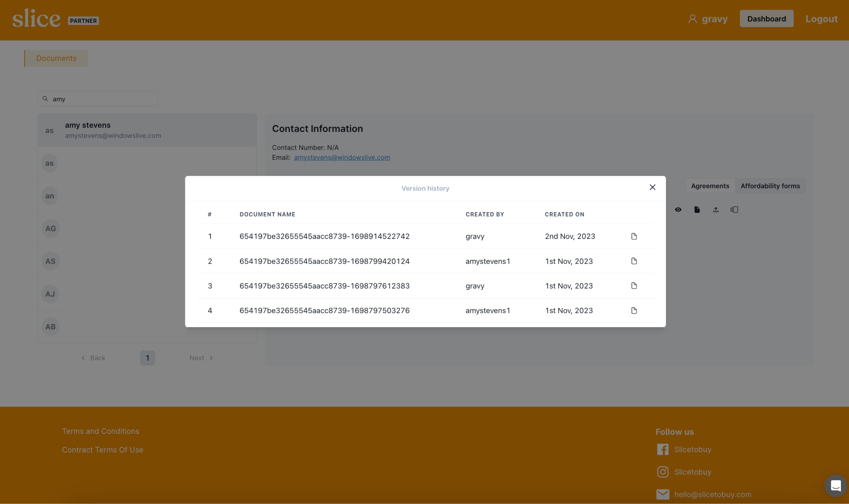Screen dimensions: 849x504
Task: Click the filled document icon in toolbar
Action: click(697, 210)
